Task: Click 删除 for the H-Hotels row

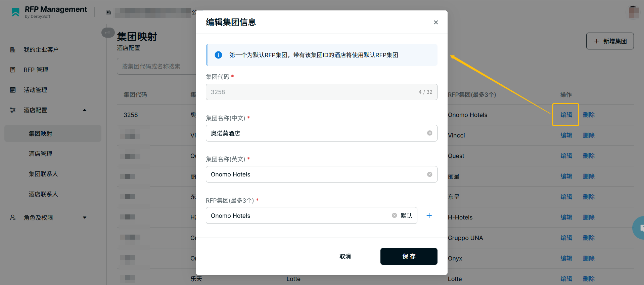Action: tap(589, 217)
